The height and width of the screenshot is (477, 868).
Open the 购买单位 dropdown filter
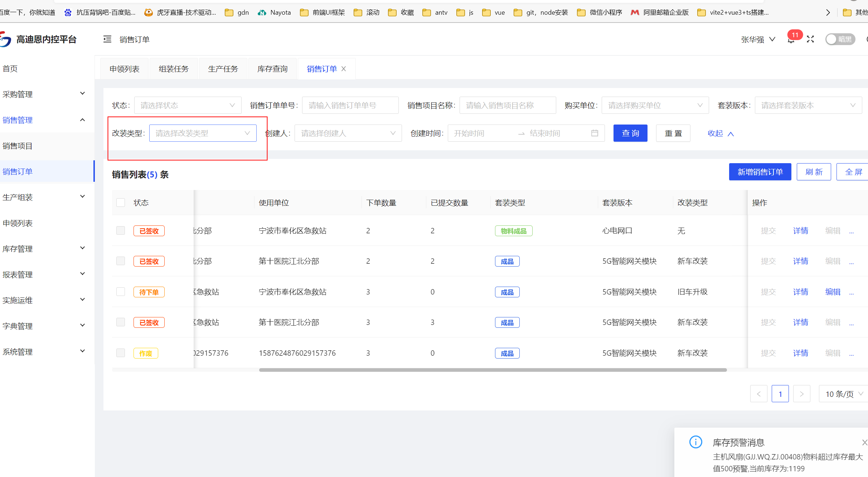tap(655, 105)
